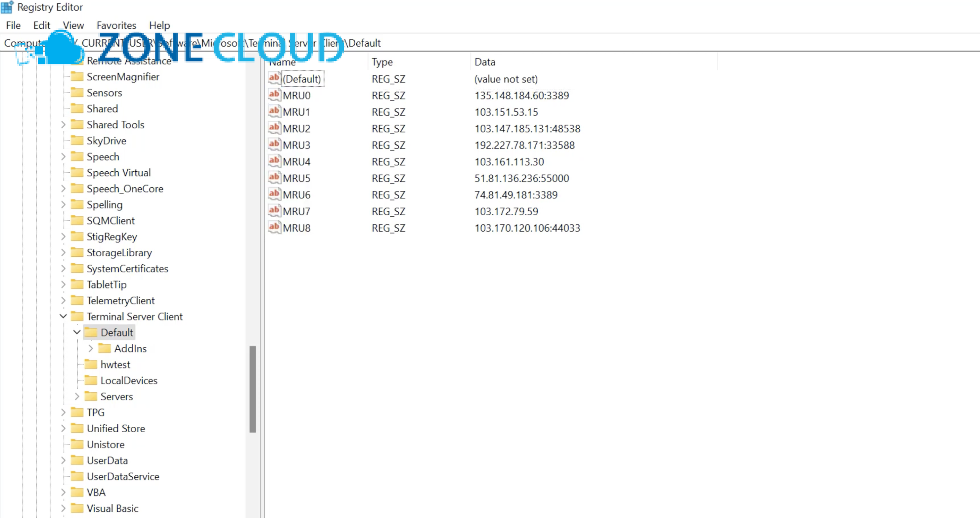
Task: Select the UserData key
Action: 107,461
